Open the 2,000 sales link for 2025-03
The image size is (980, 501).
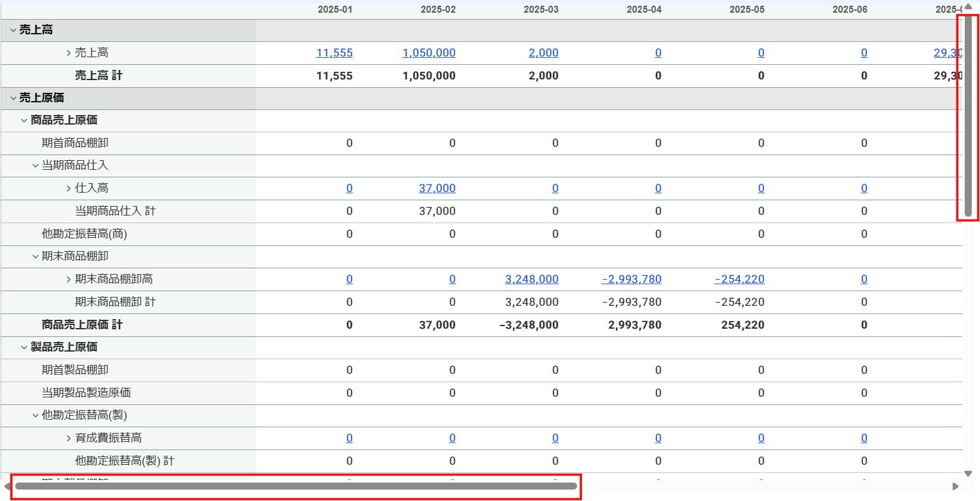[x=543, y=53]
